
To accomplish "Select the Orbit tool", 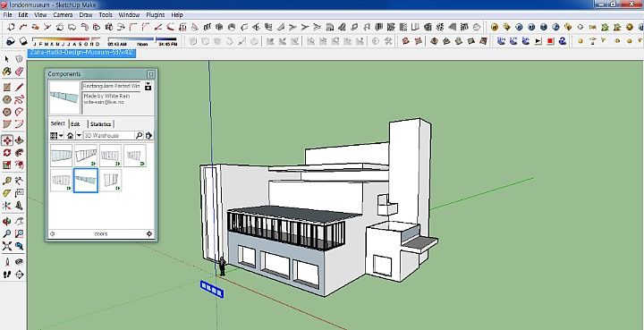I will point(6,222).
